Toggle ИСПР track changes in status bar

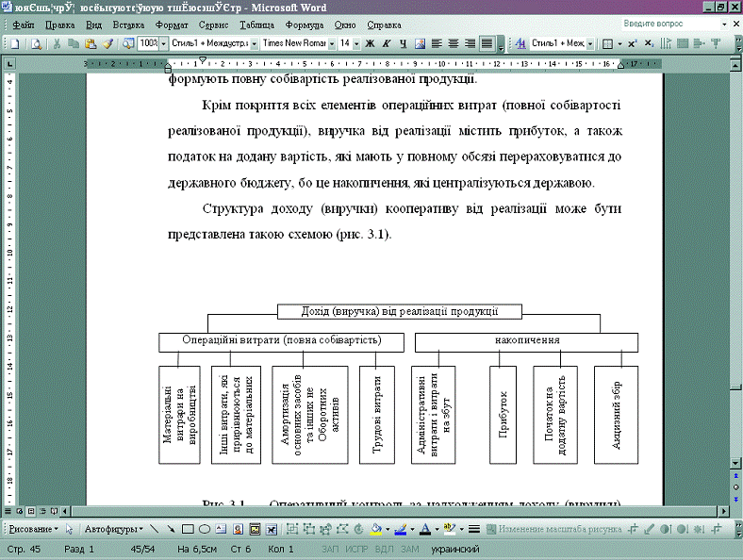click(356, 549)
